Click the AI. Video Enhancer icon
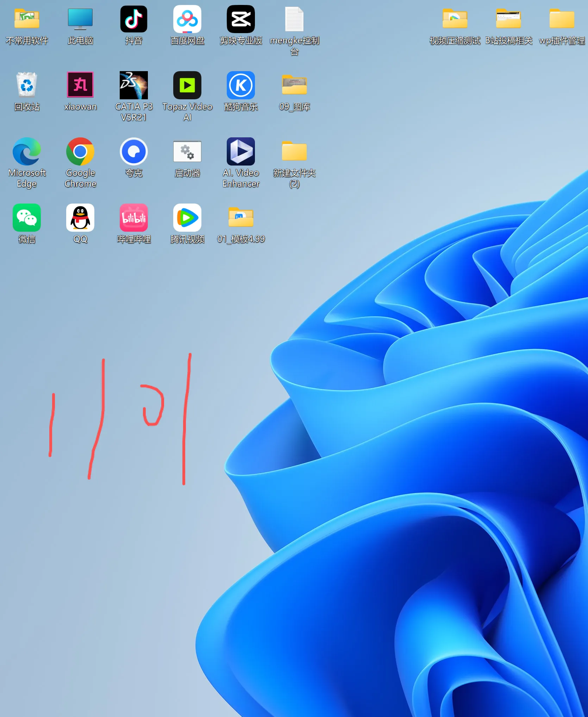This screenshot has height=717, width=588. (240, 151)
